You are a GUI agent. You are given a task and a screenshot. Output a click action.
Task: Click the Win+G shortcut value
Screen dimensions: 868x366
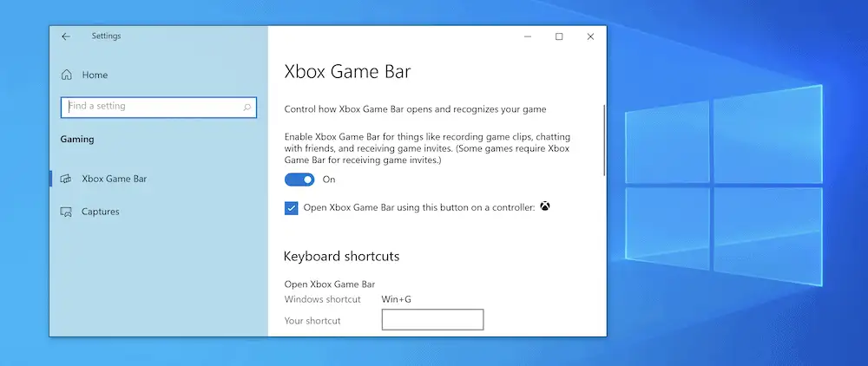coord(397,299)
